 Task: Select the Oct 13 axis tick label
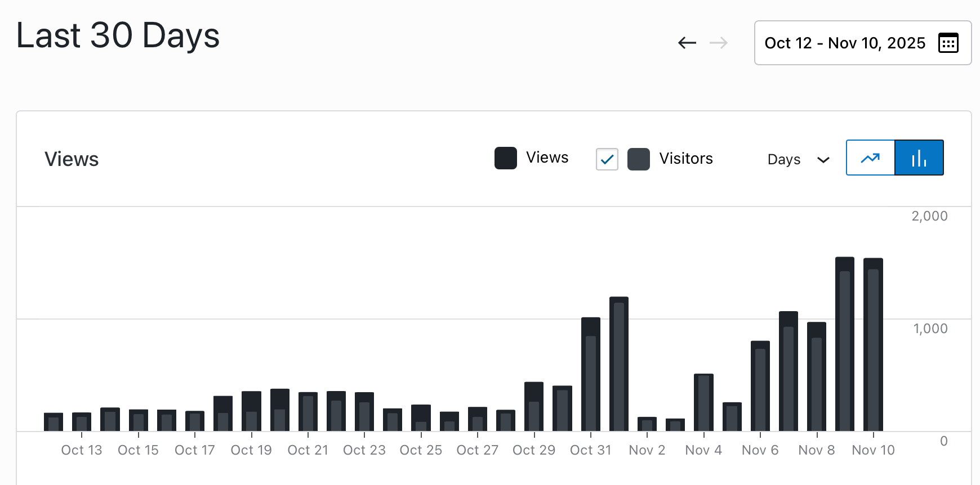point(82,450)
